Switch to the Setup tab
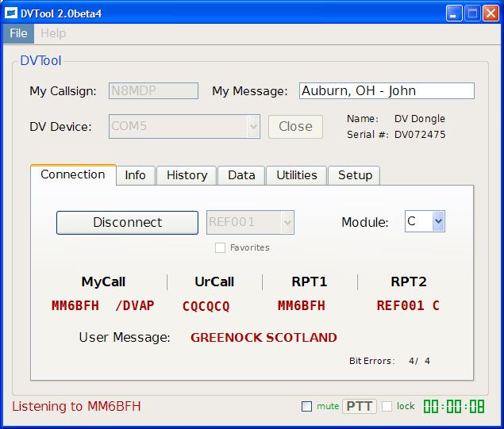The height and width of the screenshot is (429, 504). (355, 176)
